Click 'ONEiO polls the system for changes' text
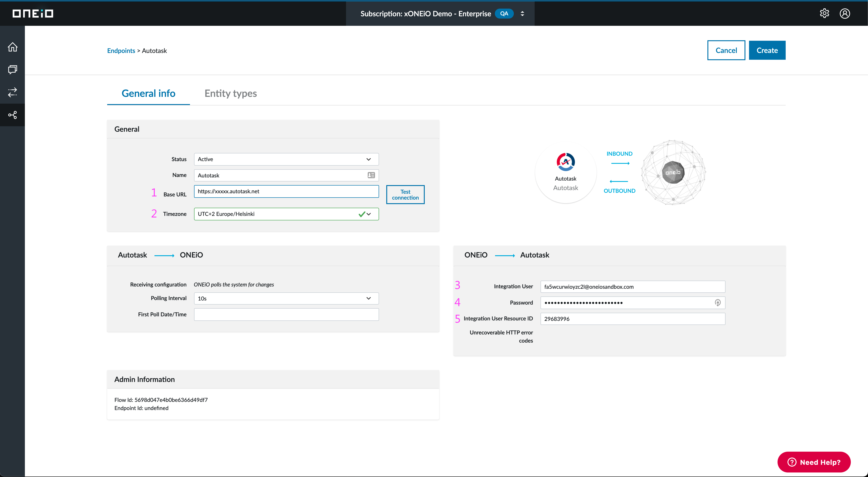Viewport: 868px width, 477px height. click(x=234, y=284)
